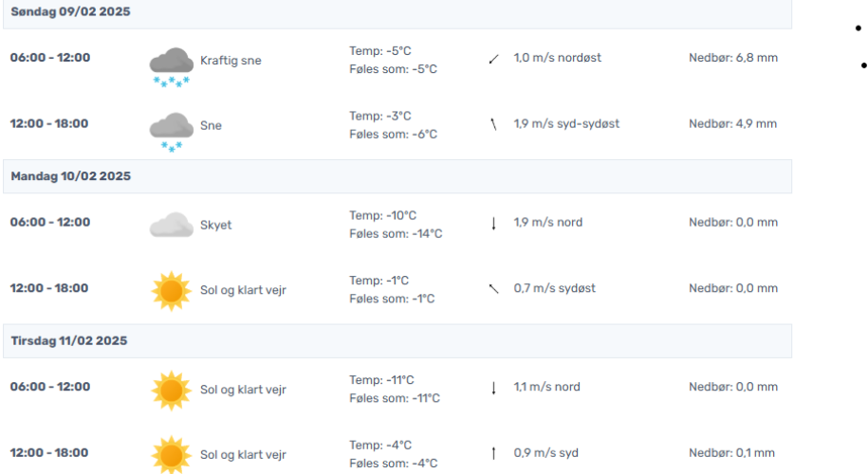Viewport: 868px width, 474px height.
Task: Click the Monday morning north wind arrow
Action: click(x=493, y=224)
